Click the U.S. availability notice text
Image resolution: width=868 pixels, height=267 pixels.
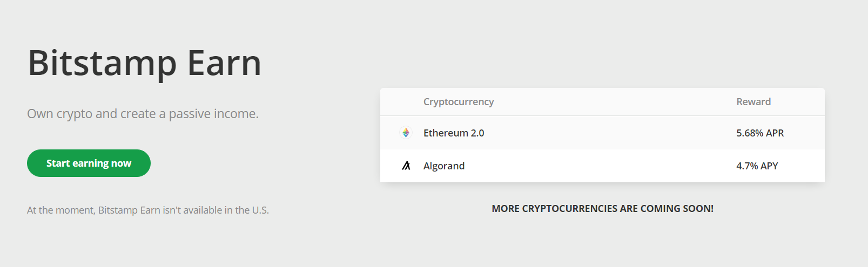148,210
